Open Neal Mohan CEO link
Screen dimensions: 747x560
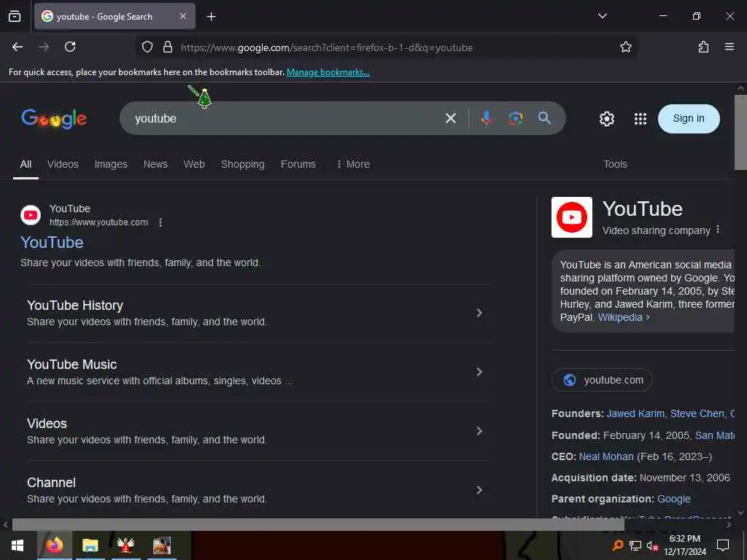coord(606,456)
